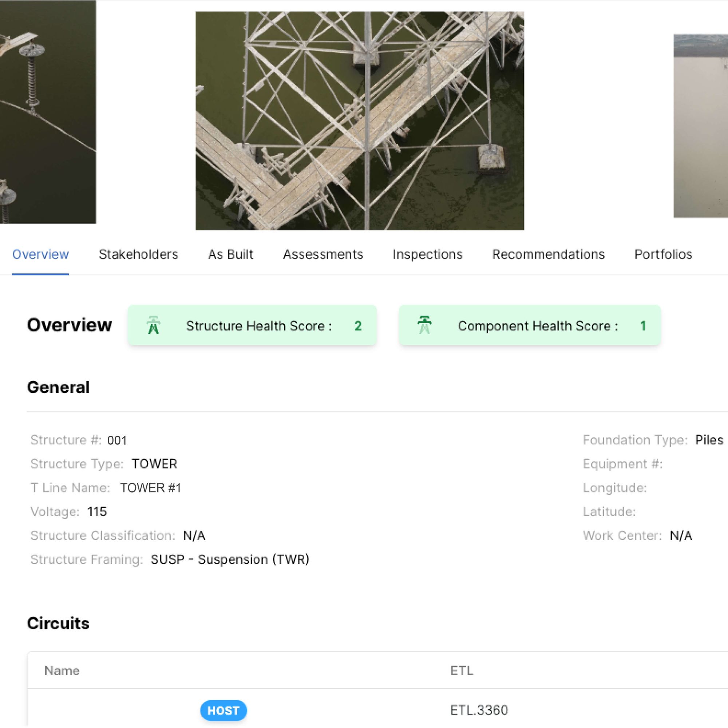Click the ETL column header

(x=462, y=671)
